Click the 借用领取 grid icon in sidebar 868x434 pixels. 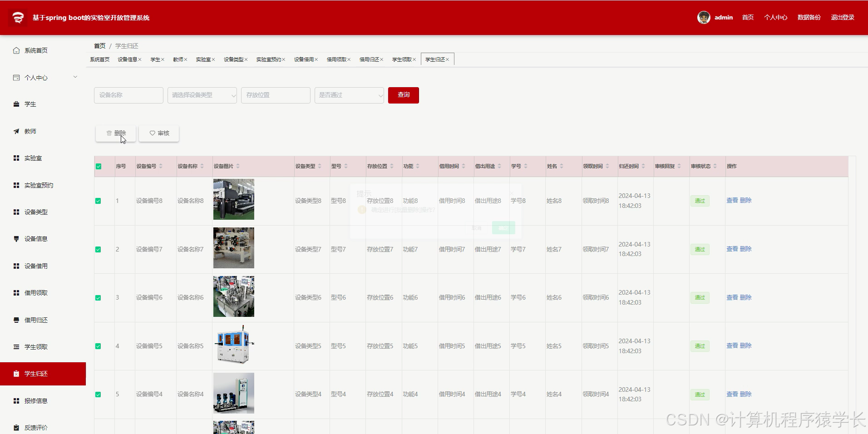[x=16, y=293]
